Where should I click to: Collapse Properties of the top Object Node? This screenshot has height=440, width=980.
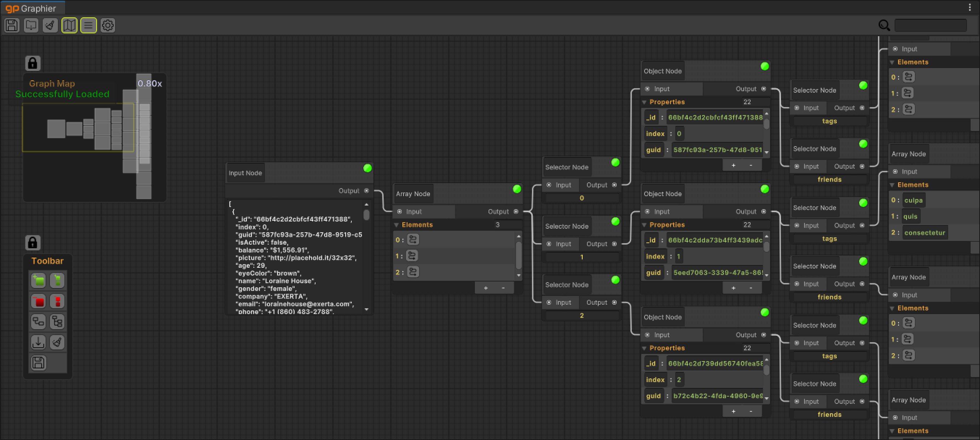coord(645,102)
